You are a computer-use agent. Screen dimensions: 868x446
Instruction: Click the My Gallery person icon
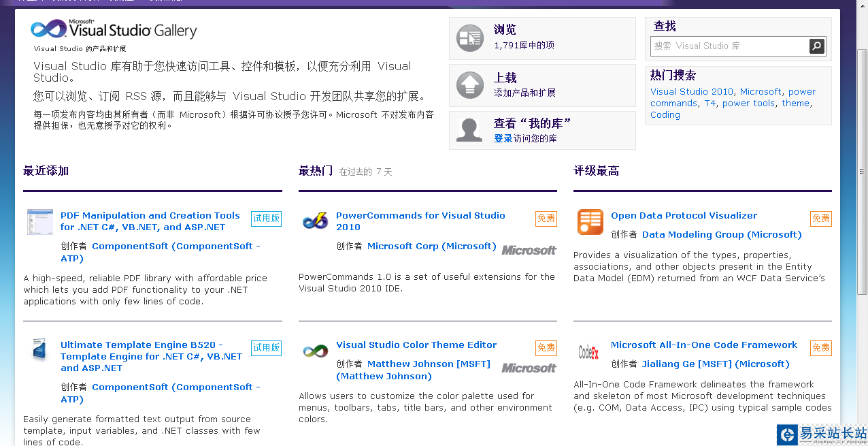469,129
